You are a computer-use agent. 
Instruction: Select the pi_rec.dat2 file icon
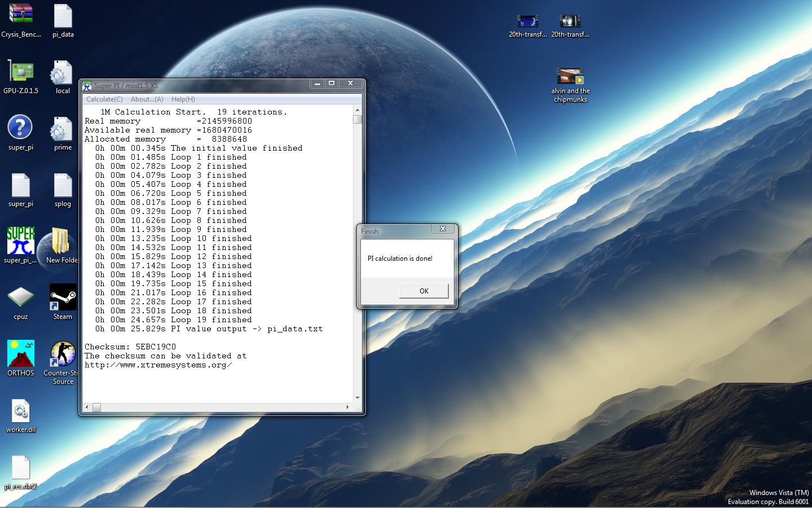coord(21,472)
